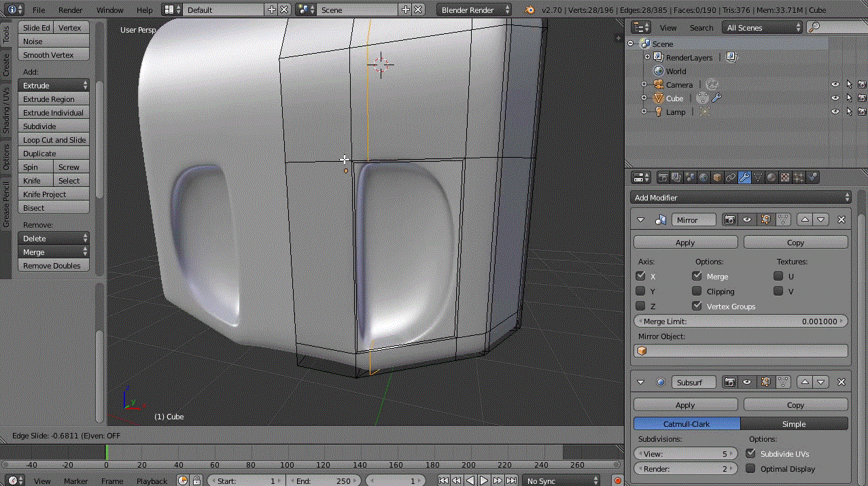The width and height of the screenshot is (868, 486).
Task: Hide the Lamp via outliner eye icon
Action: [x=835, y=111]
